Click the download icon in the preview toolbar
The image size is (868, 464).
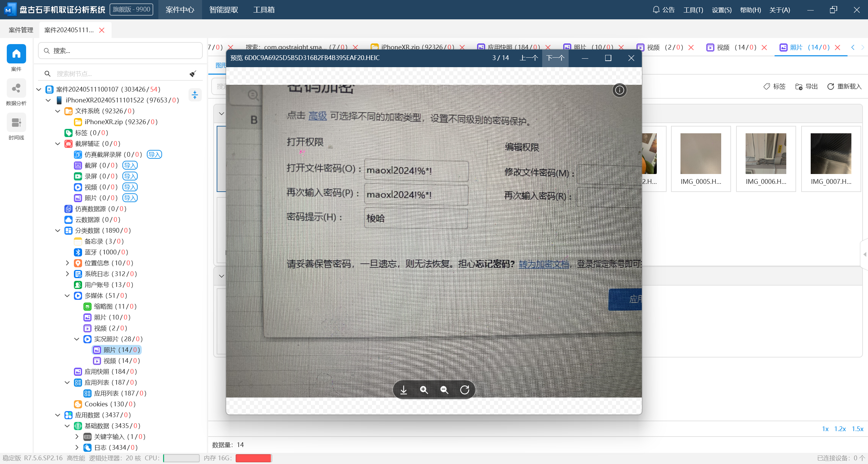coord(403,390)
